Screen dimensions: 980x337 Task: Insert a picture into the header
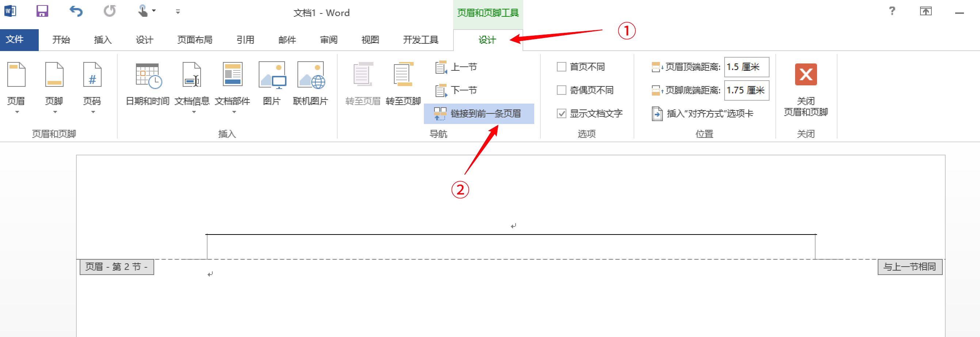click(x=271, y=88)
